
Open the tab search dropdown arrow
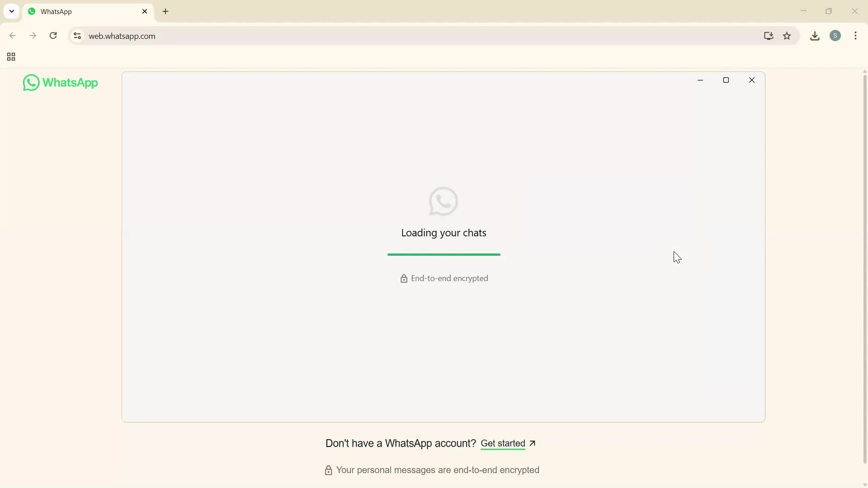[x=11, y=11]
